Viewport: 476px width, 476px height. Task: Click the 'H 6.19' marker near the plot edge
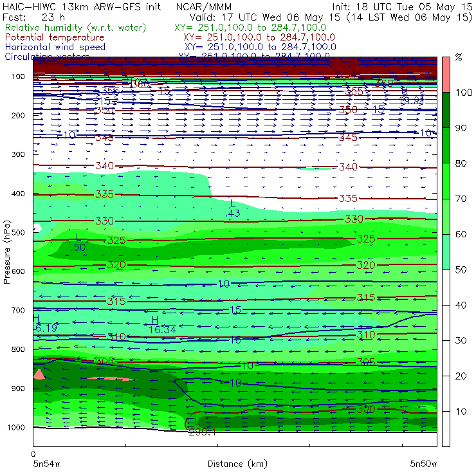tap(45, 324)
